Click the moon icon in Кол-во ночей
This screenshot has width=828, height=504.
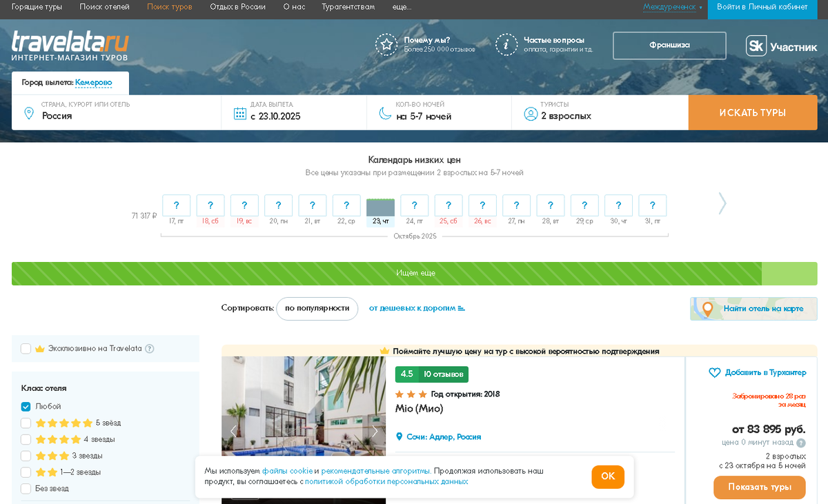coord(385,114)
